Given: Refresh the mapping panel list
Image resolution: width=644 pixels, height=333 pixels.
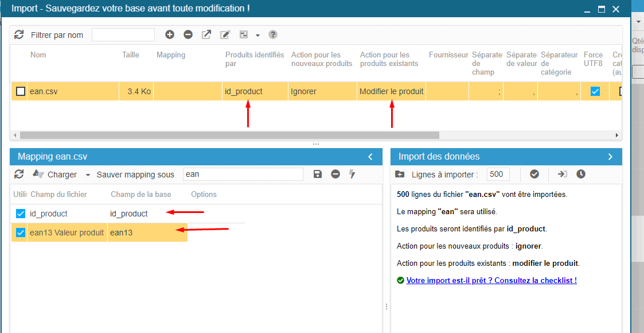Looking at the screenshot, I should tap(19, 174).
